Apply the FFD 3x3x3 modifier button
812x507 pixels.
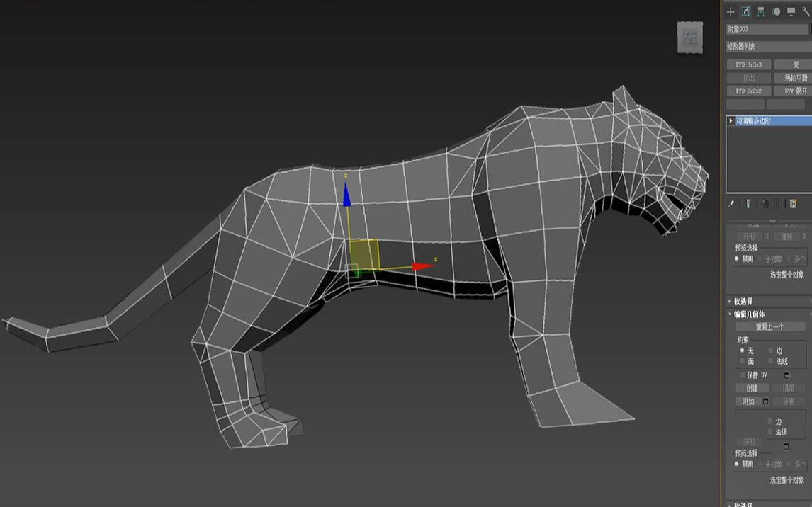point(748,64)
